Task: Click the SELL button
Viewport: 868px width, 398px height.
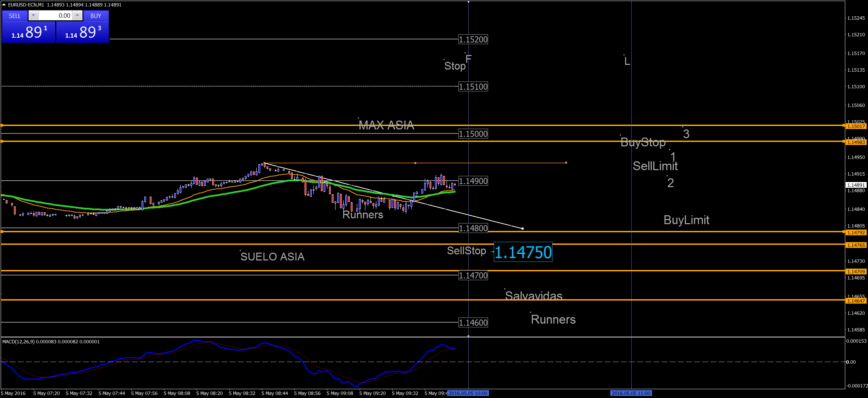Action: pos(15,16)
